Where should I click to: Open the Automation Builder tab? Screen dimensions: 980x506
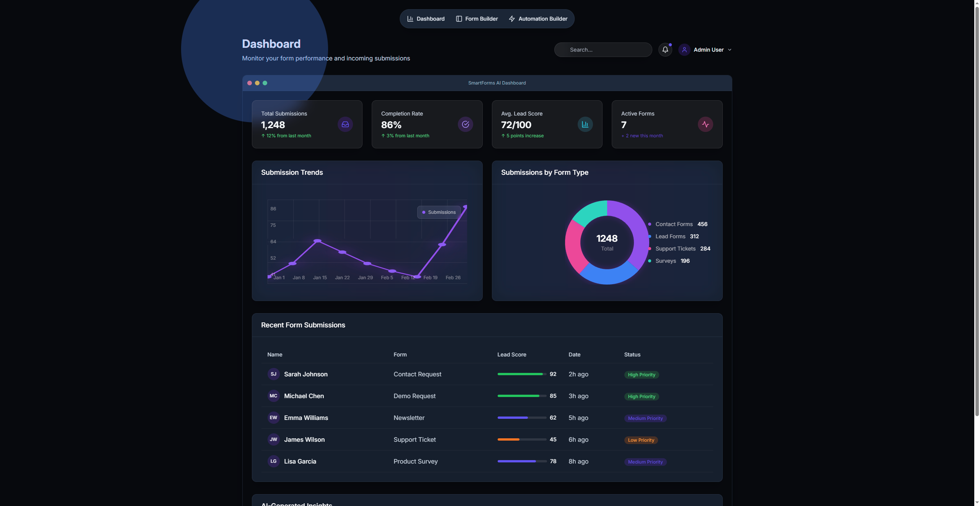[x=538, y=19]
